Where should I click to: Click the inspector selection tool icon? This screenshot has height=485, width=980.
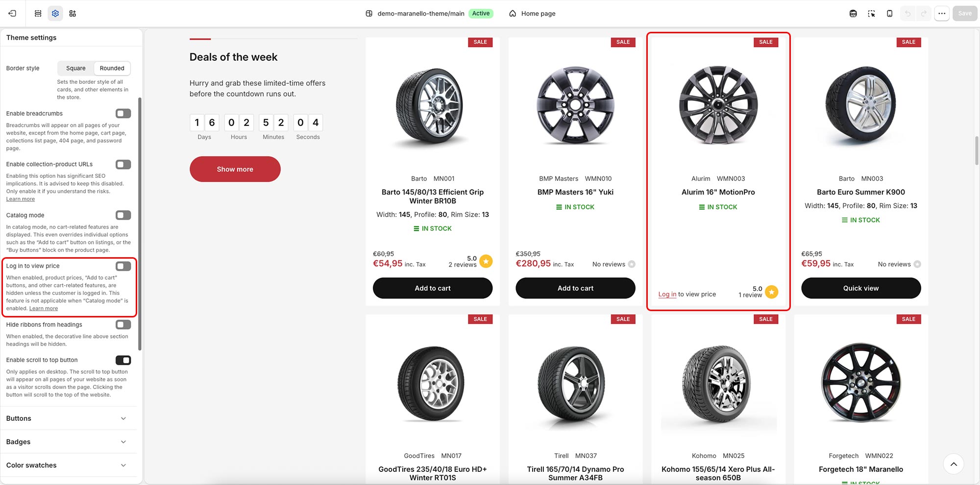click(871, 14)
